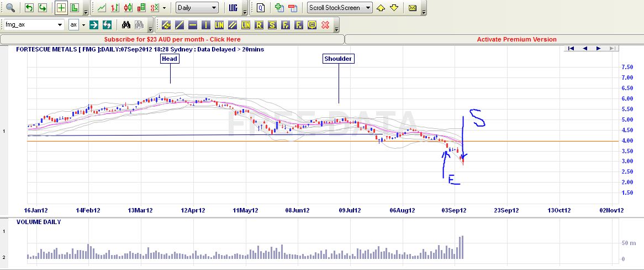Click the 16Jan12 date axis label

[x=36, y=210]
